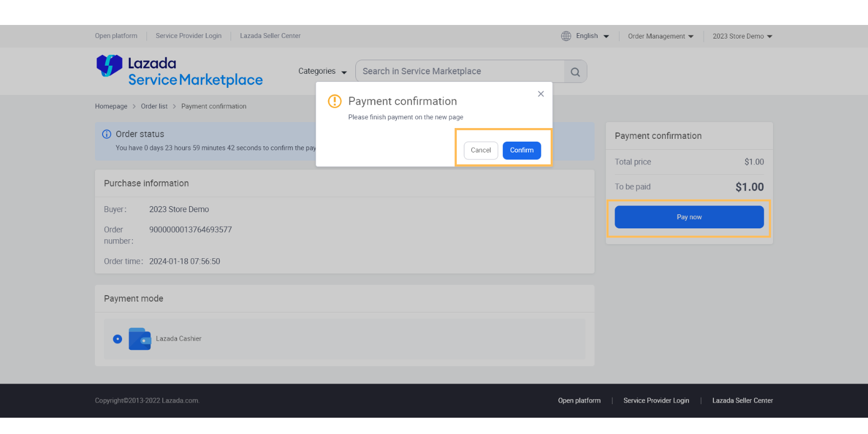Close the Payment confirmation dialog with X

click(x=541, y=94)
